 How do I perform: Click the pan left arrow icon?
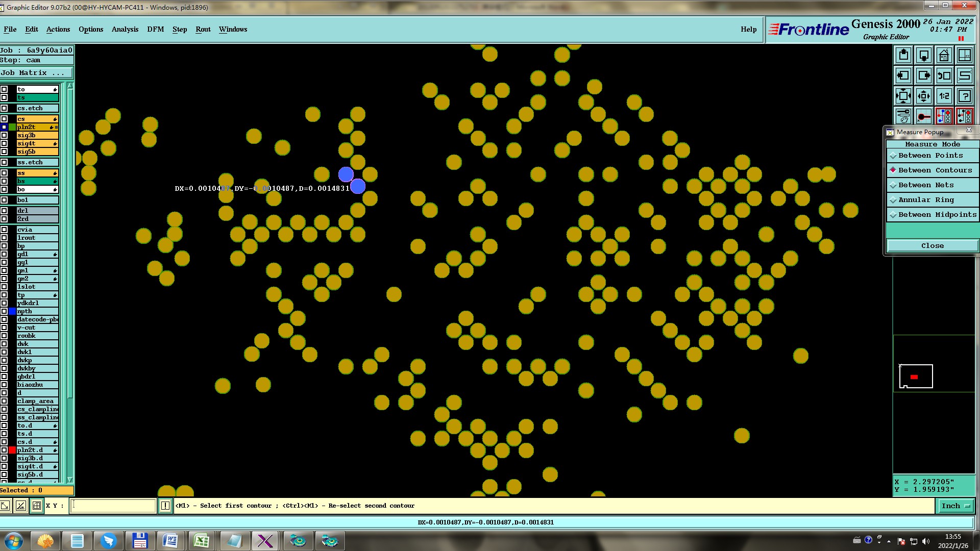pyautogui.click(x=903, y=76)
